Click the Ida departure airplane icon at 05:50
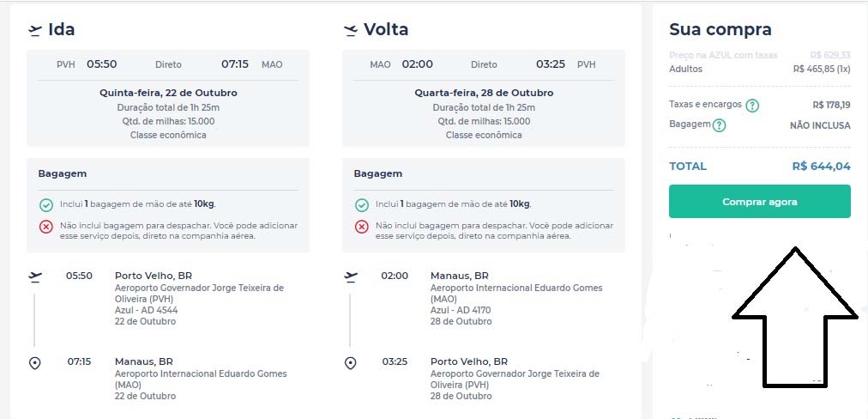868x419 pixels. click(35, 276)
